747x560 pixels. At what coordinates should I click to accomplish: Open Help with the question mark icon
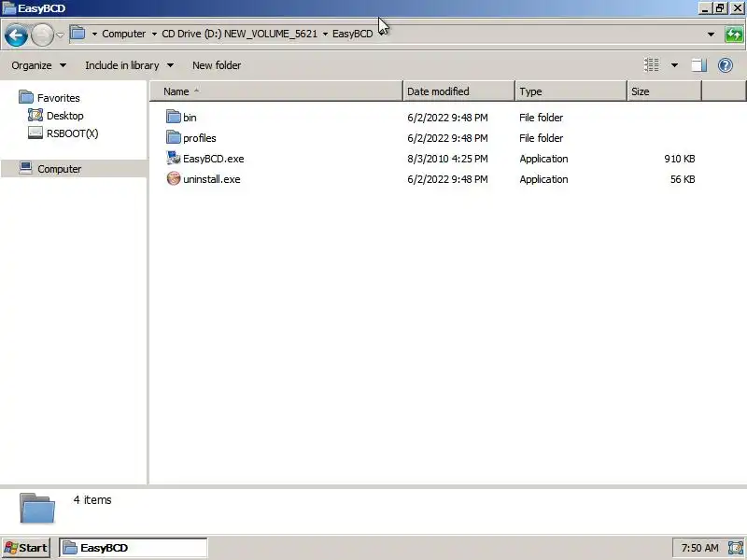pyautogui.click(x=726, y=65)
